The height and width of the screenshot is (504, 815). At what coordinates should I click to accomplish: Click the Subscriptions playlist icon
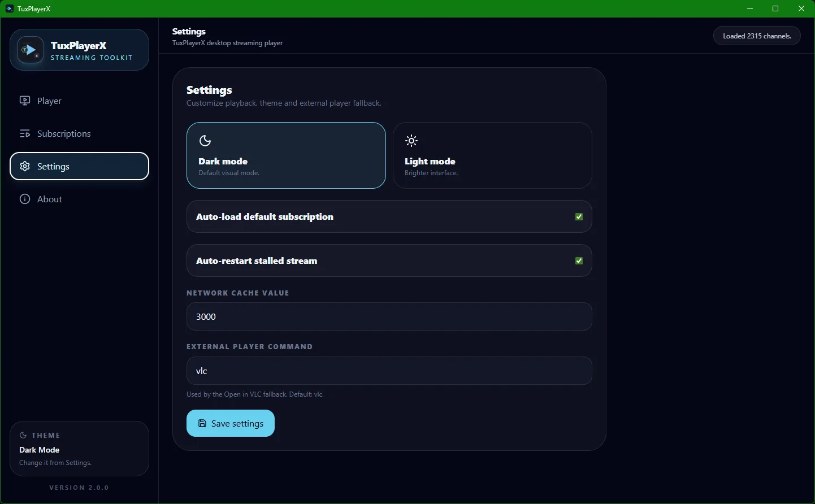[x=25, y=133]
